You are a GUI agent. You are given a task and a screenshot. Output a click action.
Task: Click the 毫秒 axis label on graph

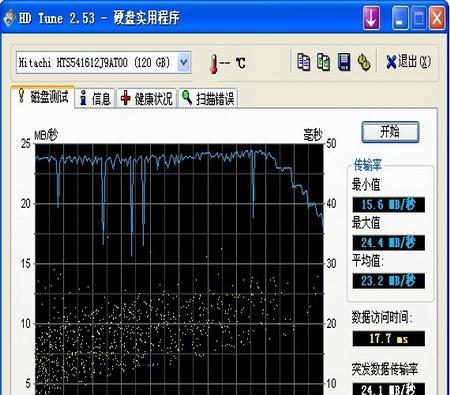(x=313, y=135)
